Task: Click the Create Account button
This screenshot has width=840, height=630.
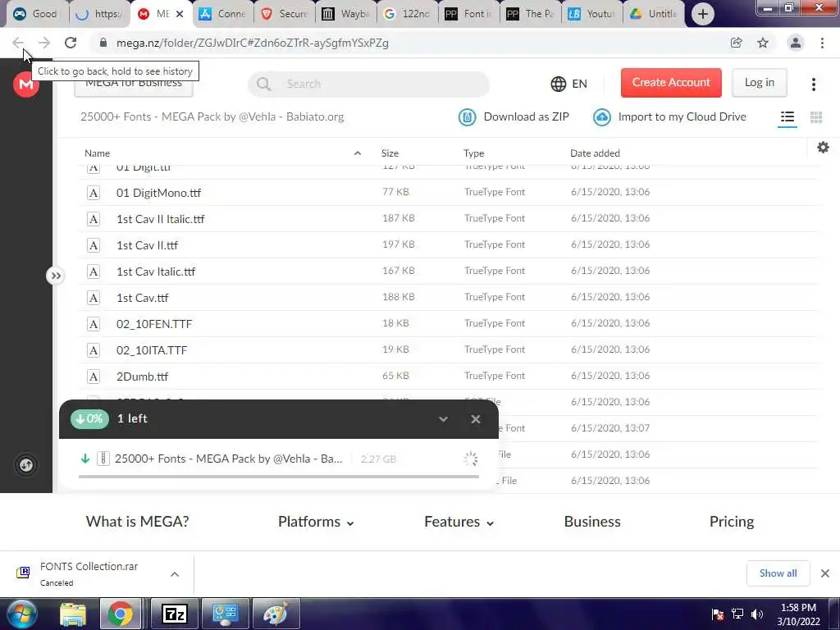Action: (x=671, y=83)
